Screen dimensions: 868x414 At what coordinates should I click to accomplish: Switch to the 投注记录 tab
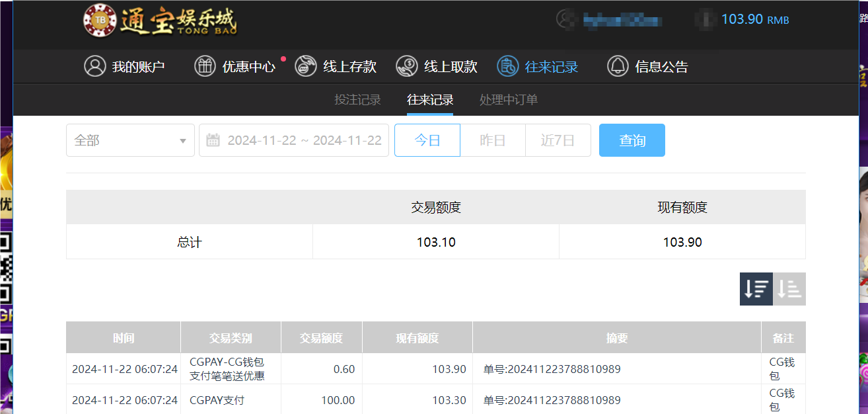point(357,99)
